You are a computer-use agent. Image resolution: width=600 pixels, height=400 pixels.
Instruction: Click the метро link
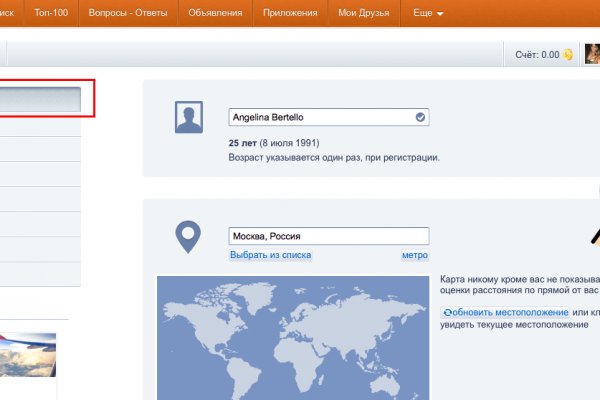[414, 255]
